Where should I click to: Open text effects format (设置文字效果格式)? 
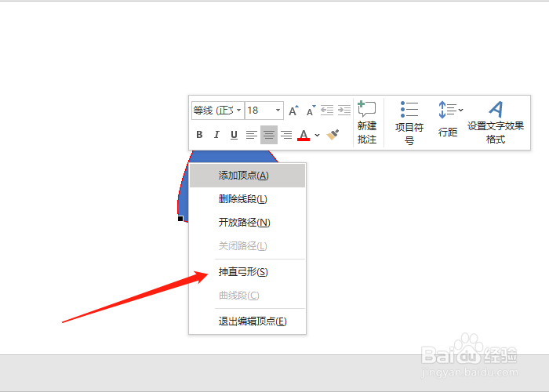[496, 122]
